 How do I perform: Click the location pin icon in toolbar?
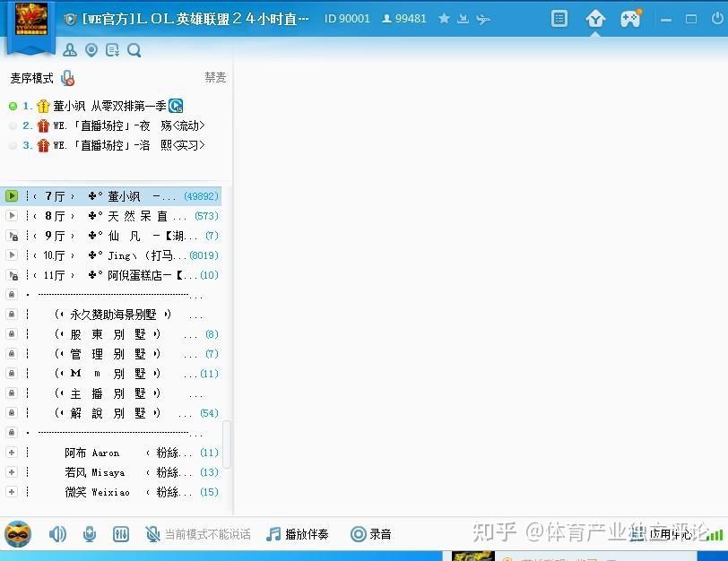(x=91, y=50)
